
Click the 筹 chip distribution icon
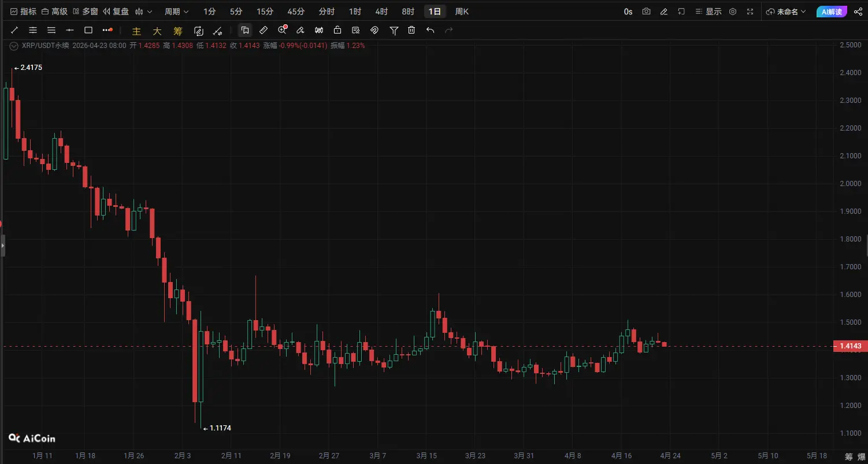tap(178, 31)
